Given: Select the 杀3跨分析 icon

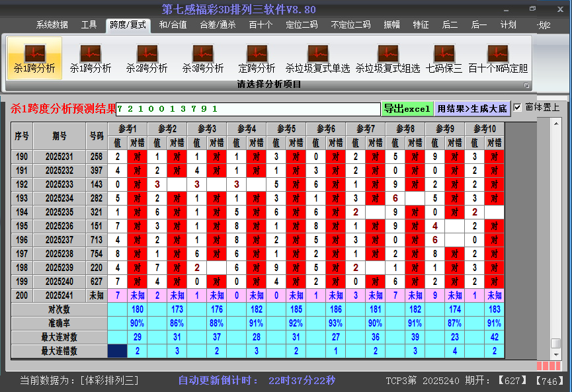Looking at the screenshot, I should (203, 58).
